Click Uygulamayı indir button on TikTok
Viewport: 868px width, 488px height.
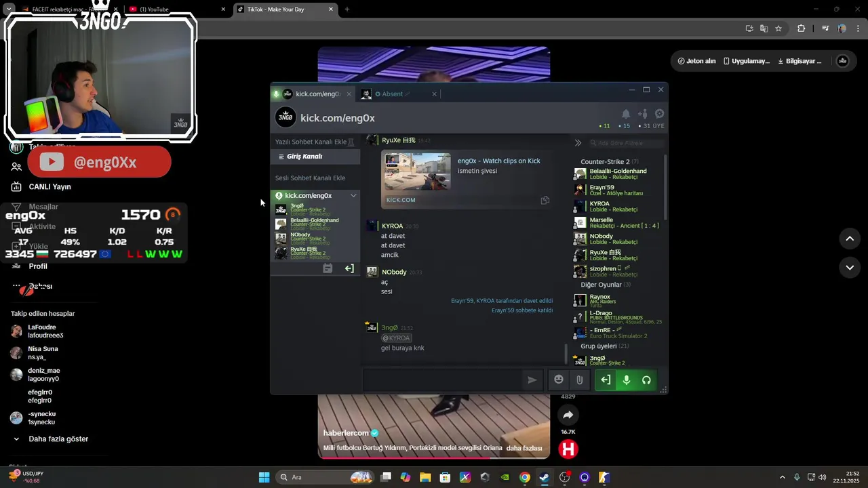tap(746, 61)
